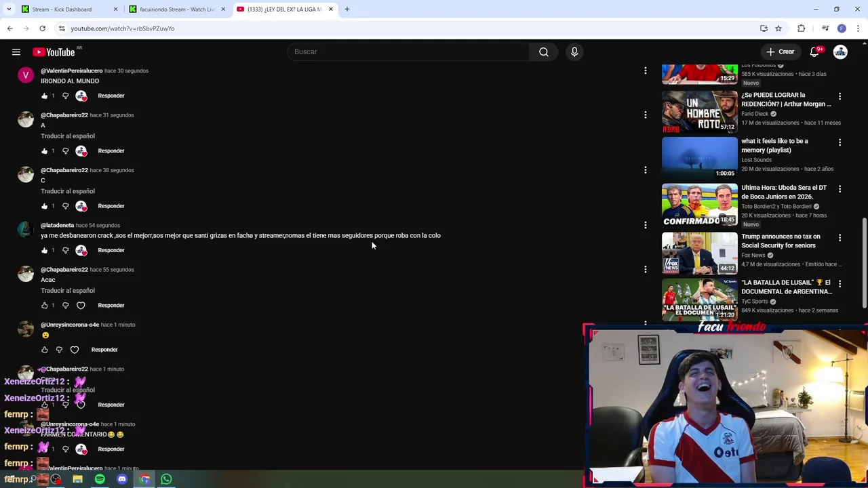Screen dimensions: 868x488
Task: Bookmark this page with the star
Action: [x=778, y=28]
